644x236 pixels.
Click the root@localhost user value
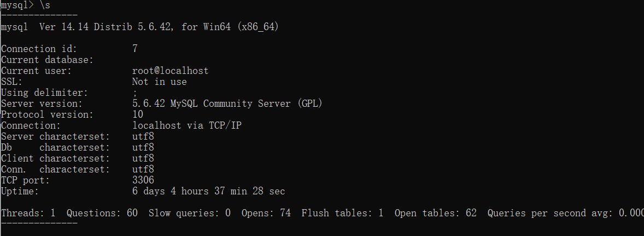170,71
